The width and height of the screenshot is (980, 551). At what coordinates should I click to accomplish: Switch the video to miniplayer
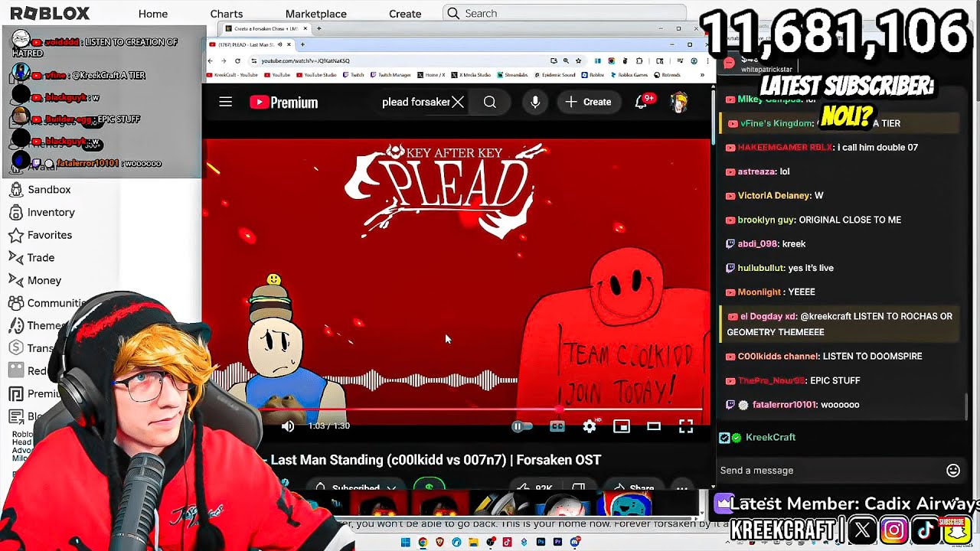point(622,426)
